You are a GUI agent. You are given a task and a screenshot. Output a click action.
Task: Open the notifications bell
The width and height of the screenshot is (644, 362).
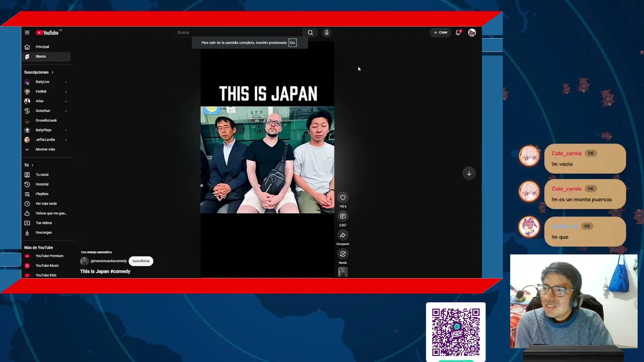(458, 33)
